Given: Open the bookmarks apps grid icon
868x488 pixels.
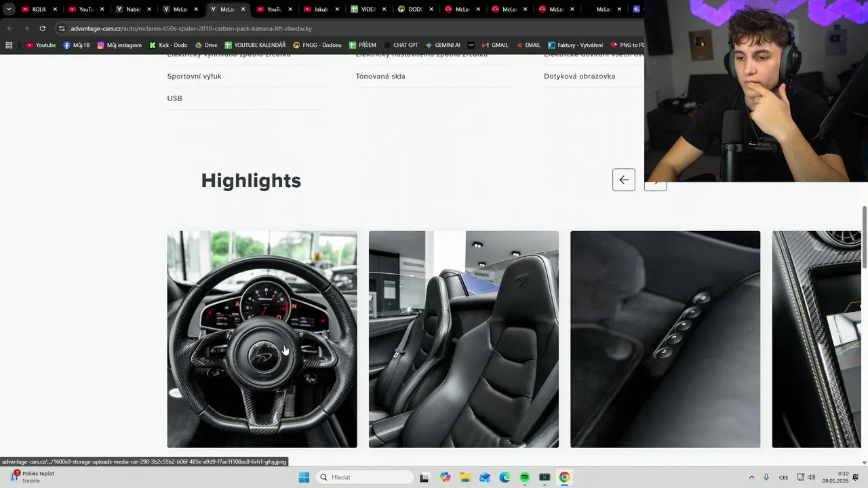Looking at the screenshot, I should [x=9, y=45].
